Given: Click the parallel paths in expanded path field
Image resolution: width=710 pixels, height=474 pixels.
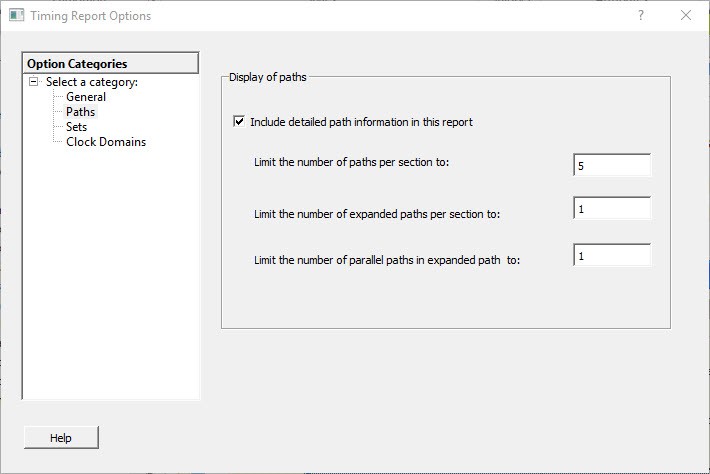Looking at the screenshot, I should coord(612,256).
